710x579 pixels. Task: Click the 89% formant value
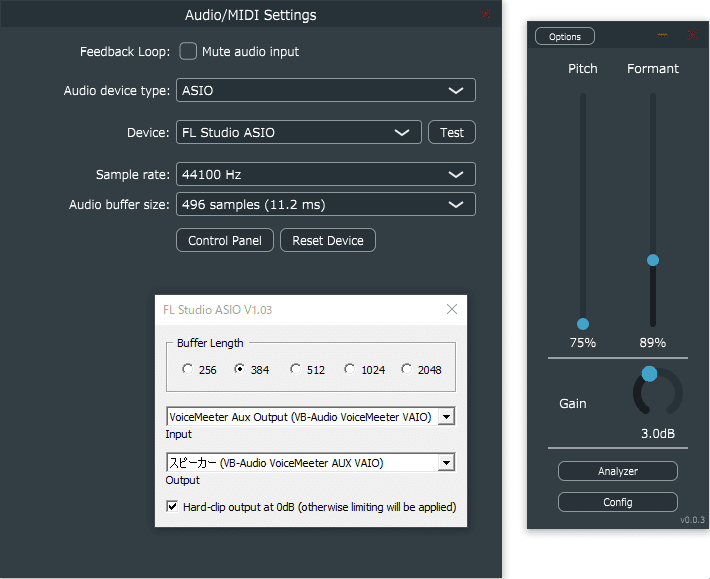click(x=652, y=343)
